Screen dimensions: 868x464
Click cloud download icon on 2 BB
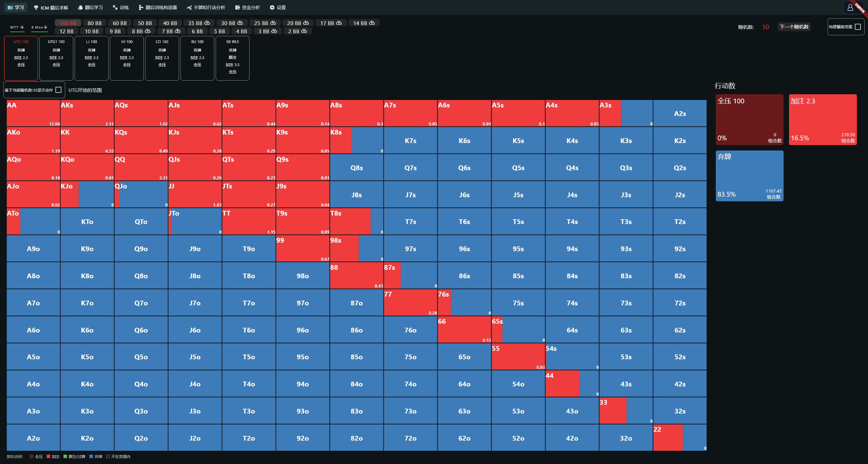[x=304, y=31]
